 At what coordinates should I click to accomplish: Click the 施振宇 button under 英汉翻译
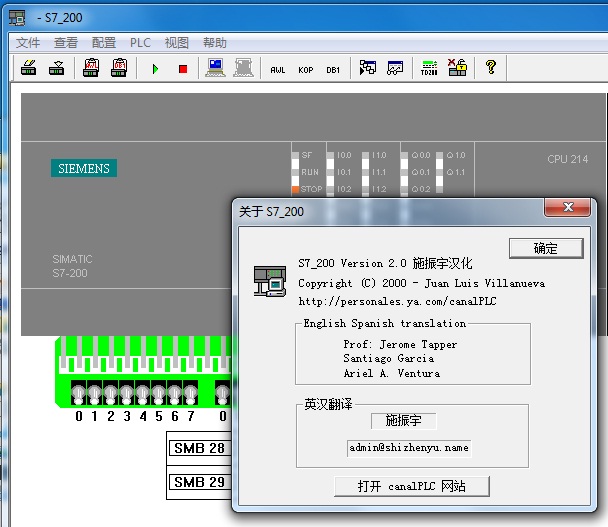tap(404, 421)
